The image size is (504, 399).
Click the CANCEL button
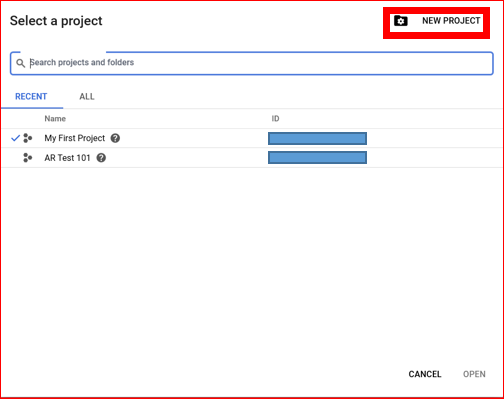(x=425, y=374)
